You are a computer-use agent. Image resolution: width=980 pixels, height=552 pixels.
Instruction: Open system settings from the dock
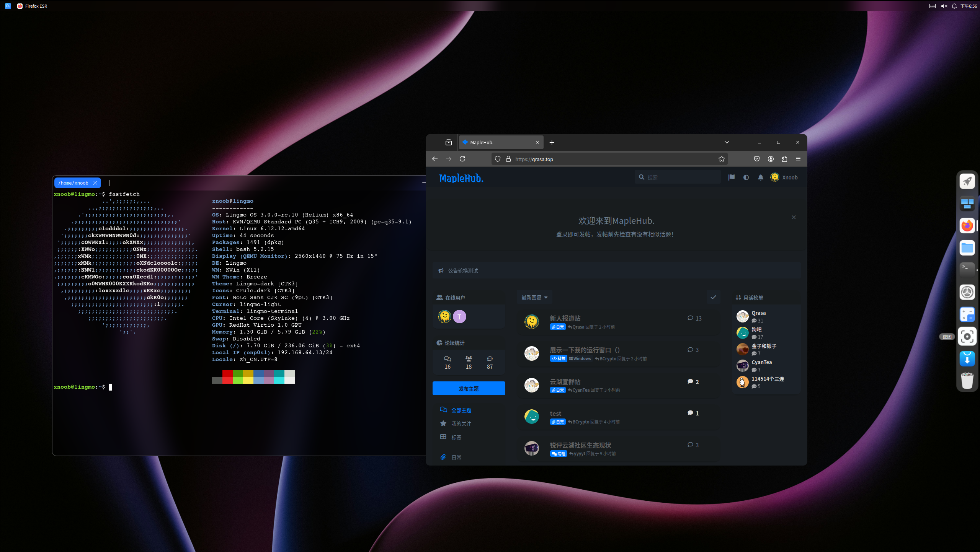[967, 292]
